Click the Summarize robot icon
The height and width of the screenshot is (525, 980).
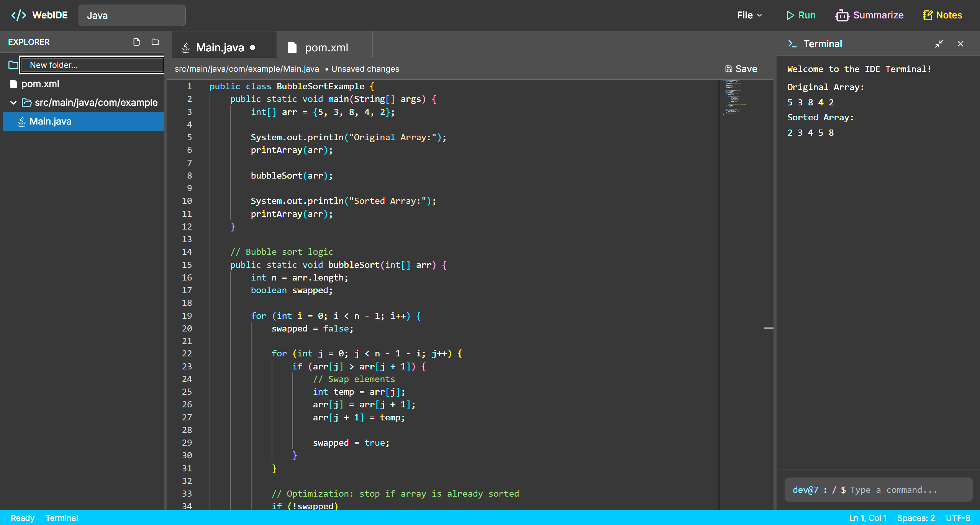pyautogui.click(x=842, y=15)
